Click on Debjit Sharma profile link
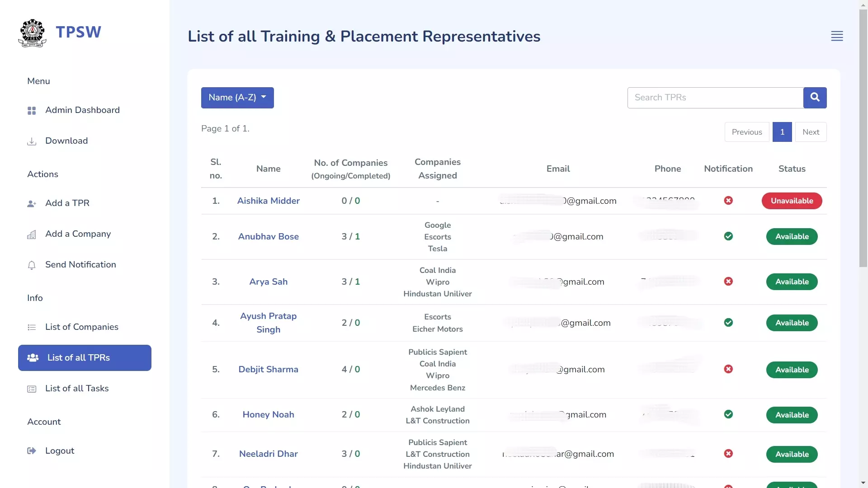 click(268, 370)
